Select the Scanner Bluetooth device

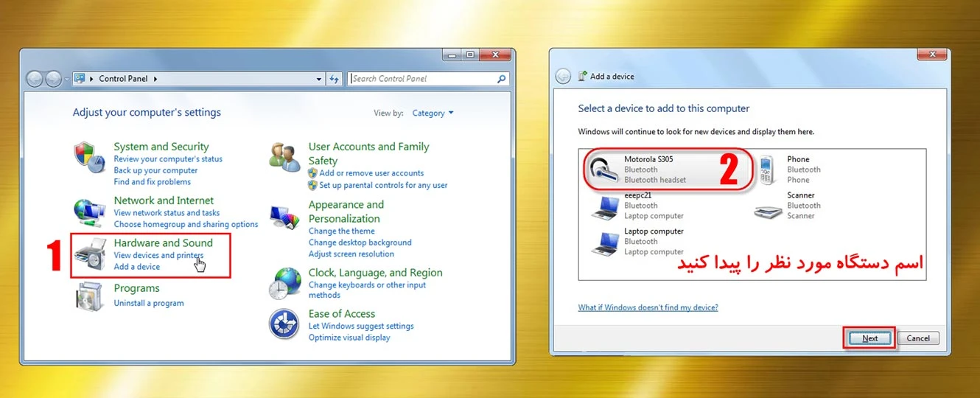(x=787, y=206)
